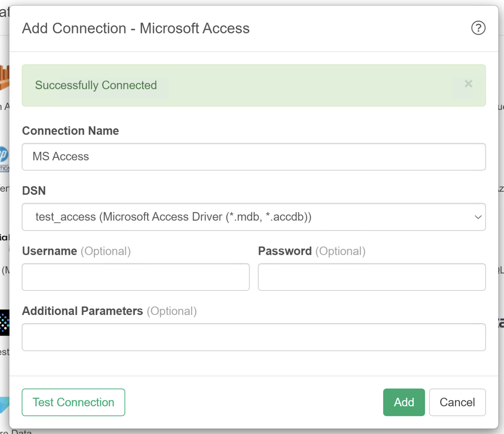Click the Password input field
Screen dimensions: 504x434
[372, 277]
